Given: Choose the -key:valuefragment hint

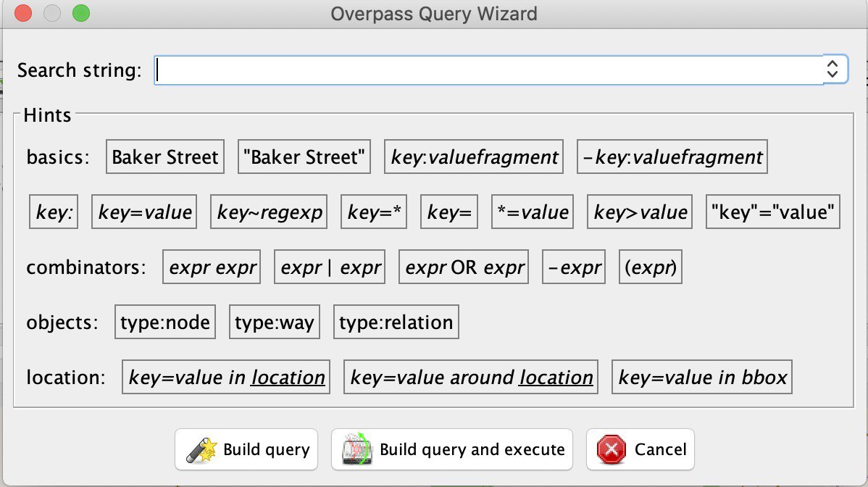Looking at the screenshot, I should (672, 157).
